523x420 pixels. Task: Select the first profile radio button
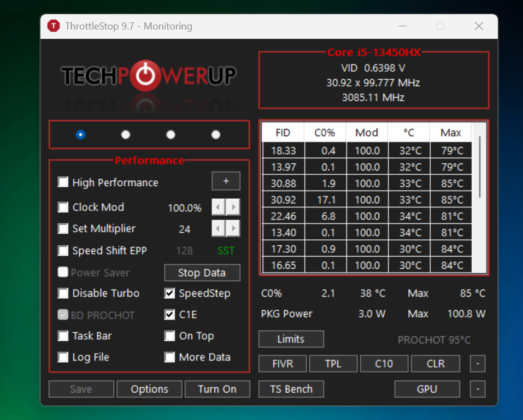[80, 135]
